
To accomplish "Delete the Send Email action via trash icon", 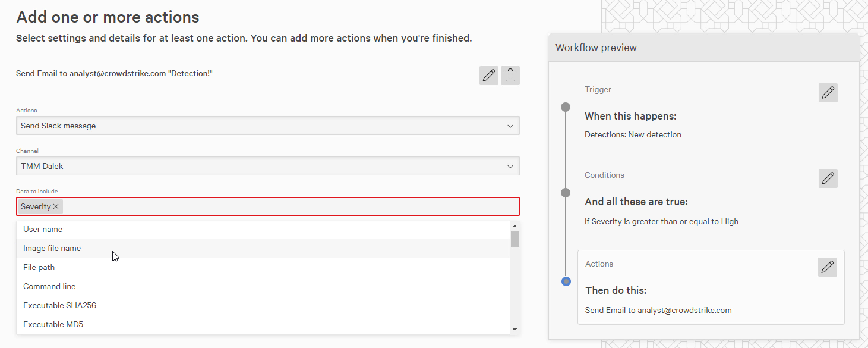I will 510,75.
